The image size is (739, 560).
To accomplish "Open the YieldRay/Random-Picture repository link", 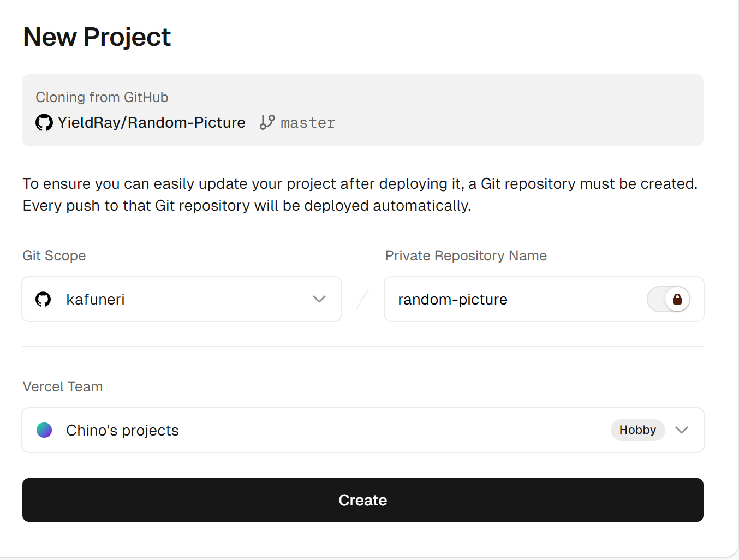I will [152, 123].
